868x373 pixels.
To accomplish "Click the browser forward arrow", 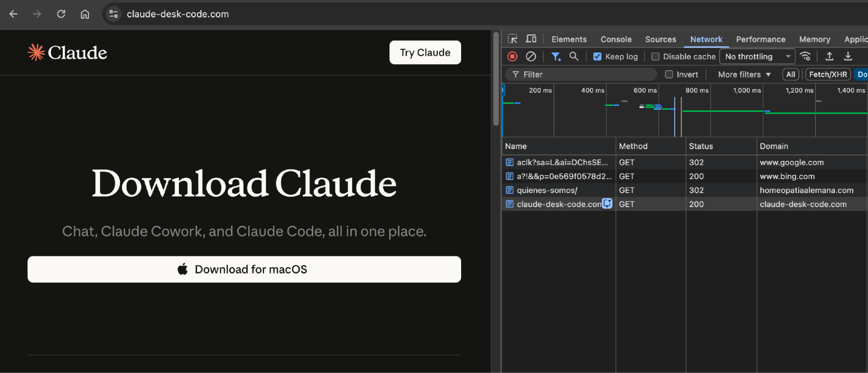I will point(37,14).
